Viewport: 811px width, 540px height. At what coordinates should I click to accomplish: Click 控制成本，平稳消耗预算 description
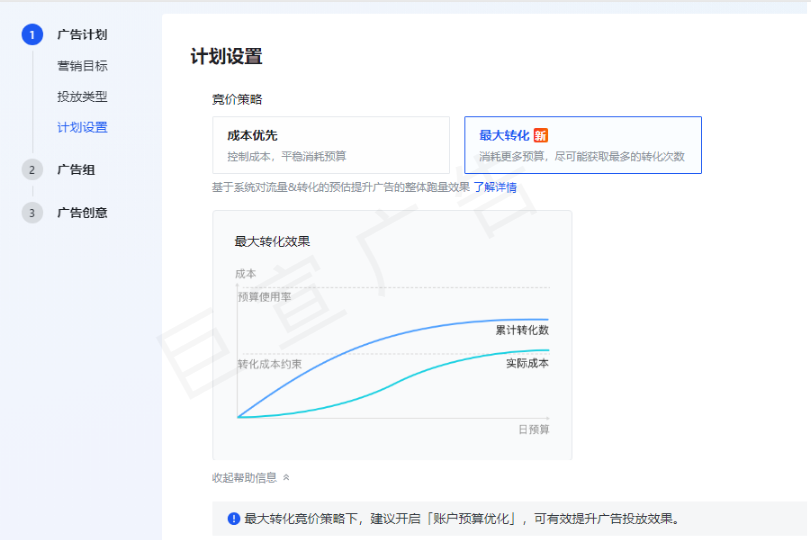coord(287,156)
